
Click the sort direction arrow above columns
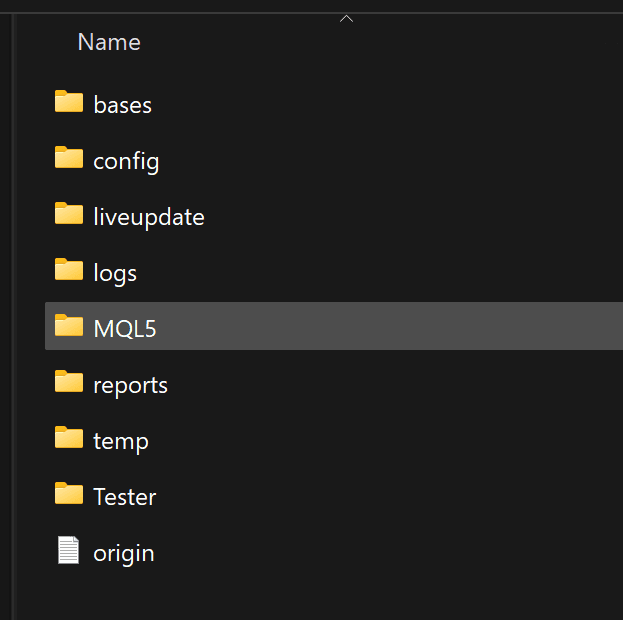pos(346,19)
